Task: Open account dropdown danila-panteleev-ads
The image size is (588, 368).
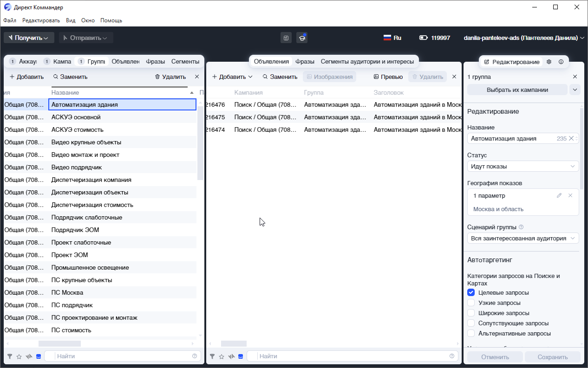Action: click(x=524, y=38)
